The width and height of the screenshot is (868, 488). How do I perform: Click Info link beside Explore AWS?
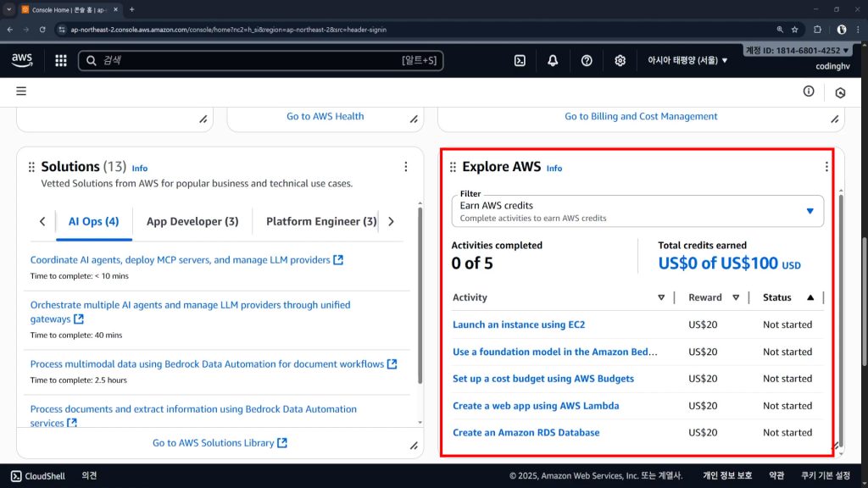554,169
